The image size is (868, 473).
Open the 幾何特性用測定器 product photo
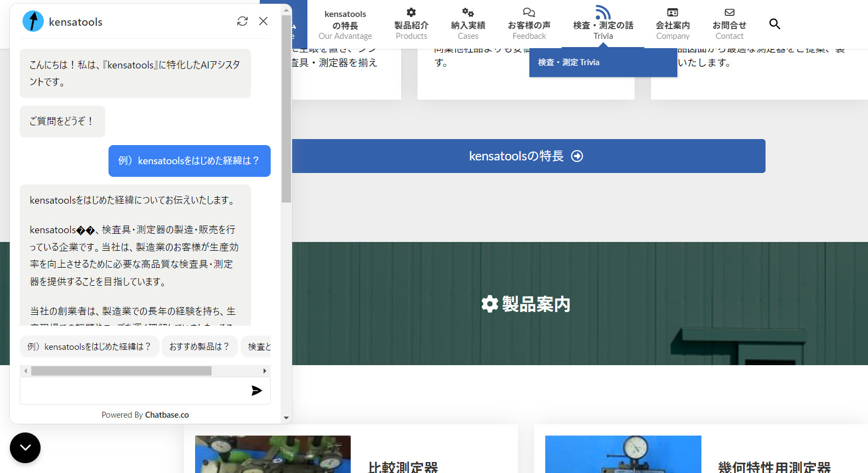click(x=623, y=454)
